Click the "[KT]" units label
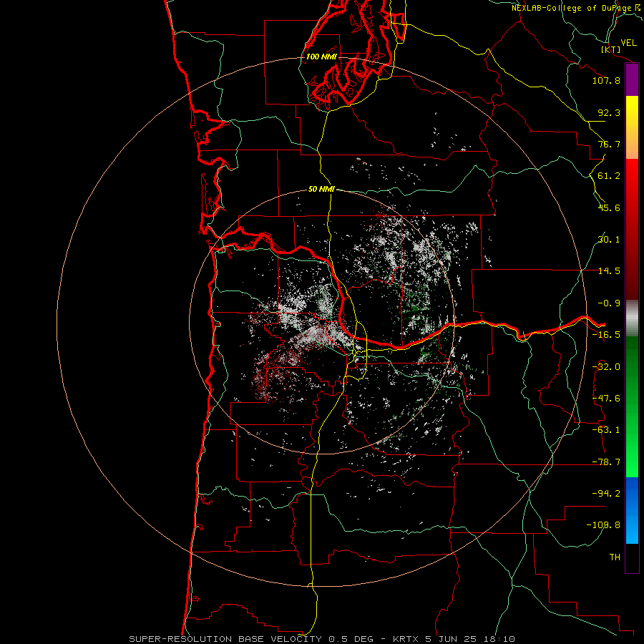 click(611, 49)
